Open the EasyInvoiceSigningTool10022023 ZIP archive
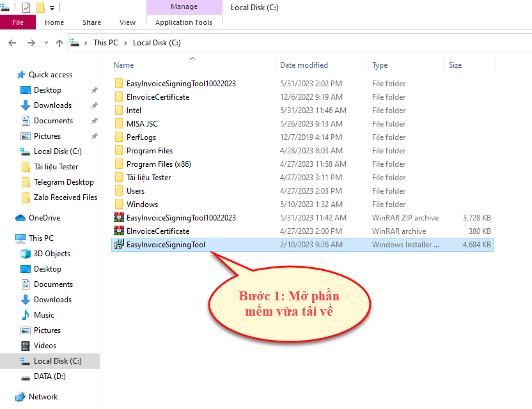Image resolution: width=532 pixels, height=409 pixels. (x=180, y=218)
